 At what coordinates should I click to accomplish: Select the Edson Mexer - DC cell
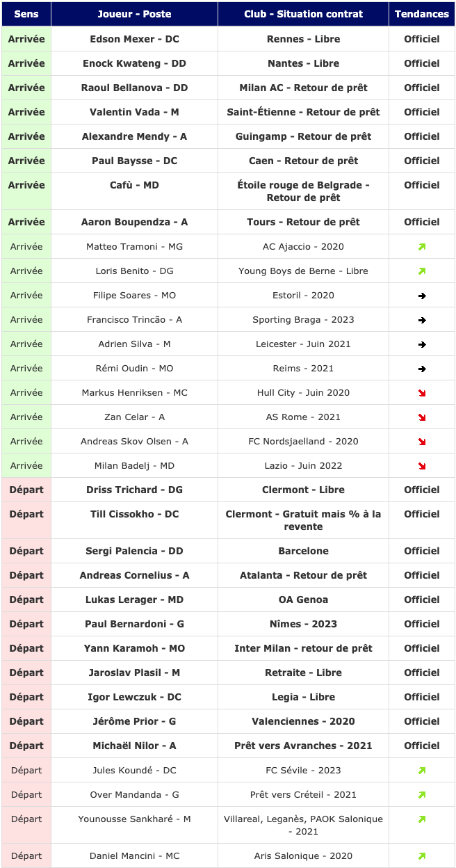click(x=135, y=39)
